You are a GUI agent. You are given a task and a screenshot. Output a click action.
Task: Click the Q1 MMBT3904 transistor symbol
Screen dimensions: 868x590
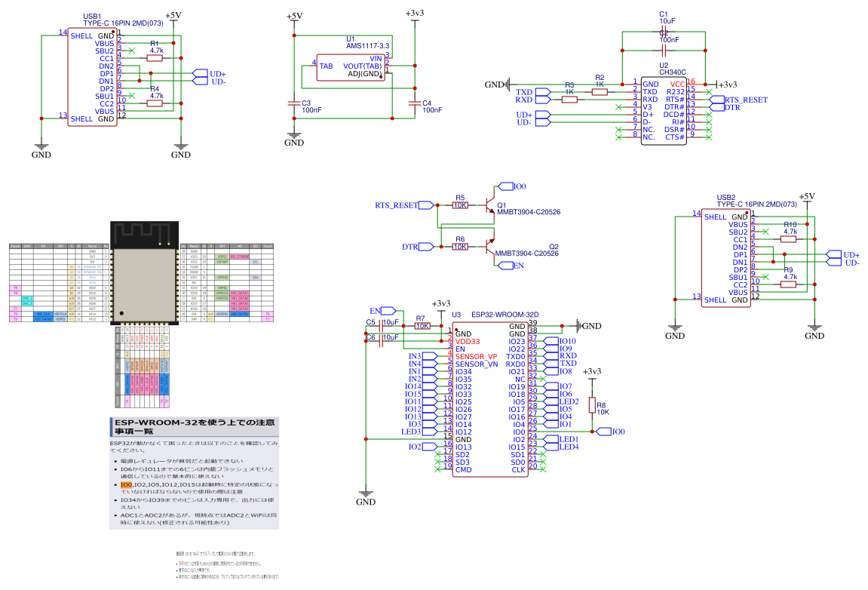pos(489,204)
